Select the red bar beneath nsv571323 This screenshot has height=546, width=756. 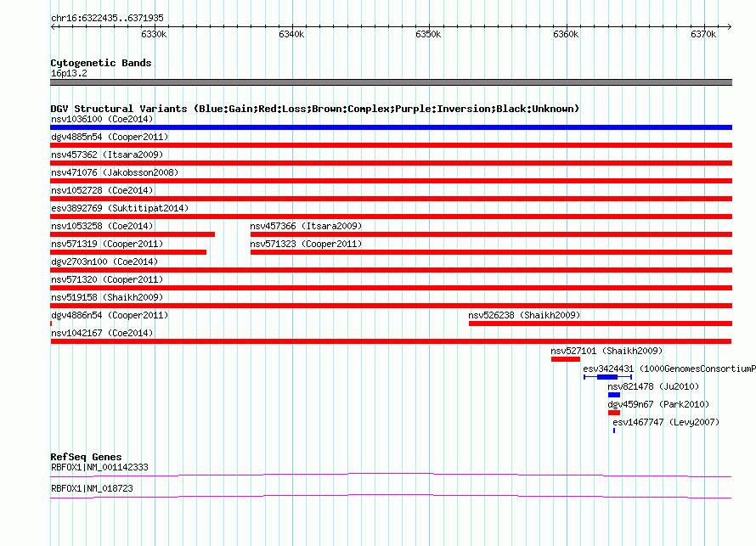491,252
